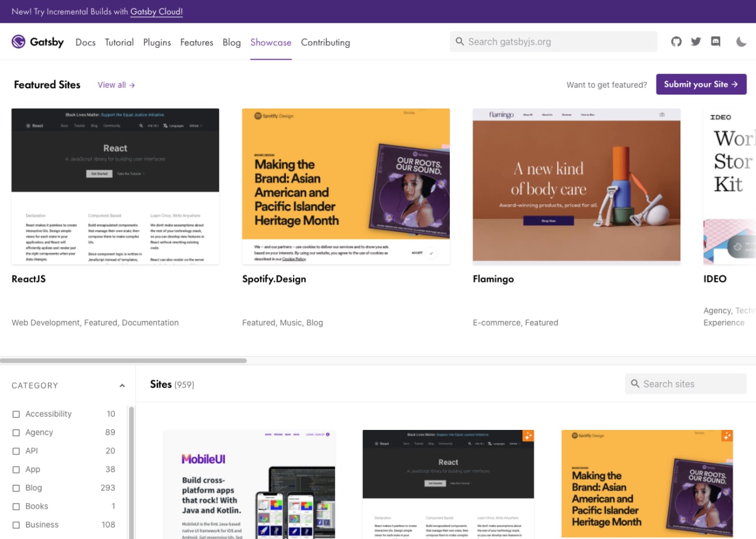Open the Tutorial nav item
Image resolution: width=756 pixels, height=539 pixels.
pyautogui.click(x=119, y=42)
